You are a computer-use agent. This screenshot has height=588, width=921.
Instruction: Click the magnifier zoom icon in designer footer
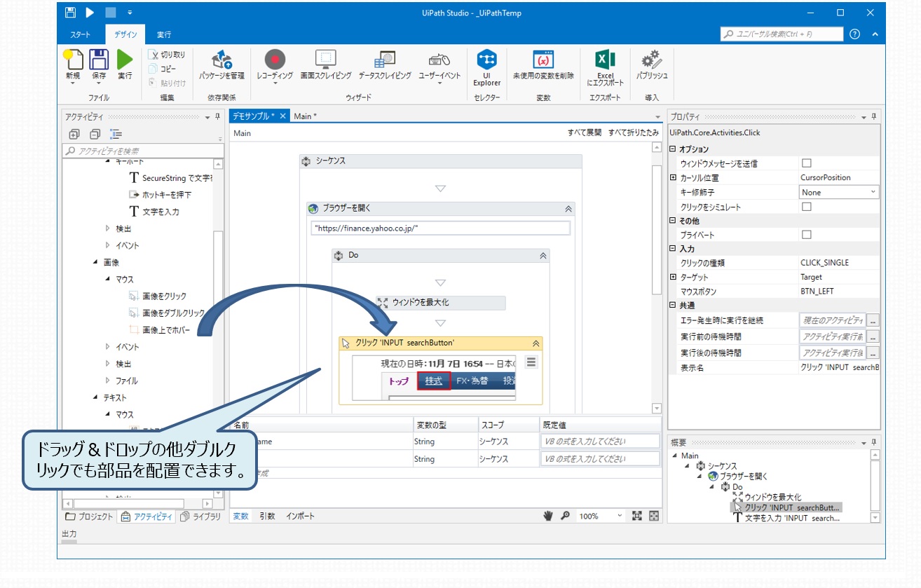tap(565, 516)
